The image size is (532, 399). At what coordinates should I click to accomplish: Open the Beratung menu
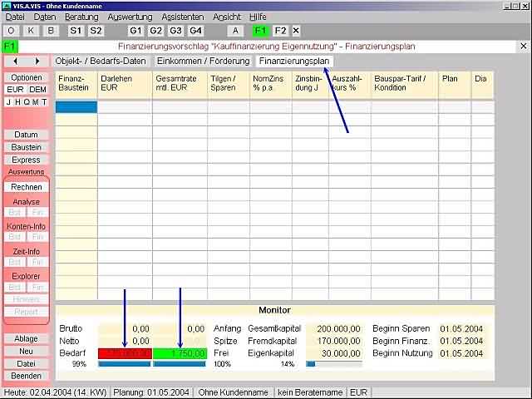click(81, 17)
